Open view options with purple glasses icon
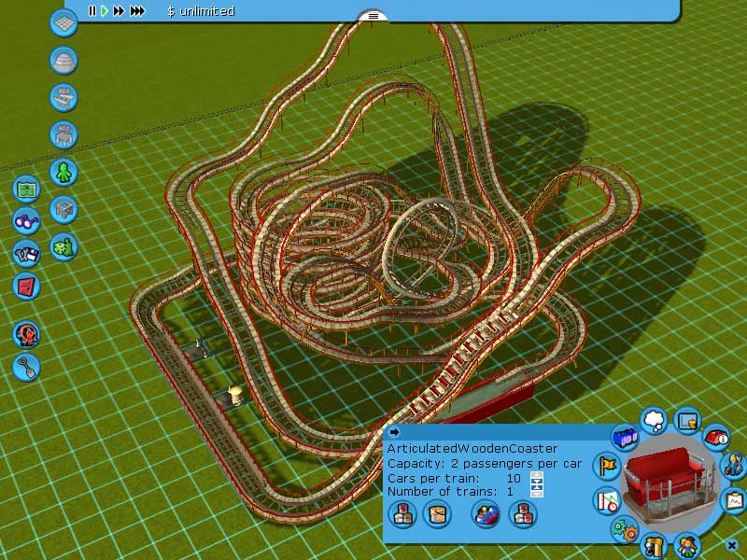The image size is (747, 560). click(x=26, y=221)
